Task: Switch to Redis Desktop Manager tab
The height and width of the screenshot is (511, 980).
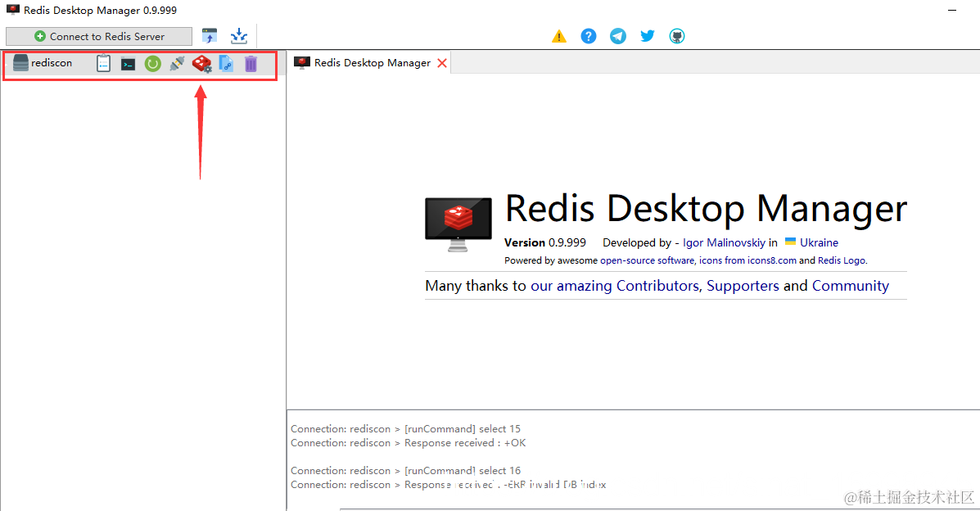Action: [372, 62]
